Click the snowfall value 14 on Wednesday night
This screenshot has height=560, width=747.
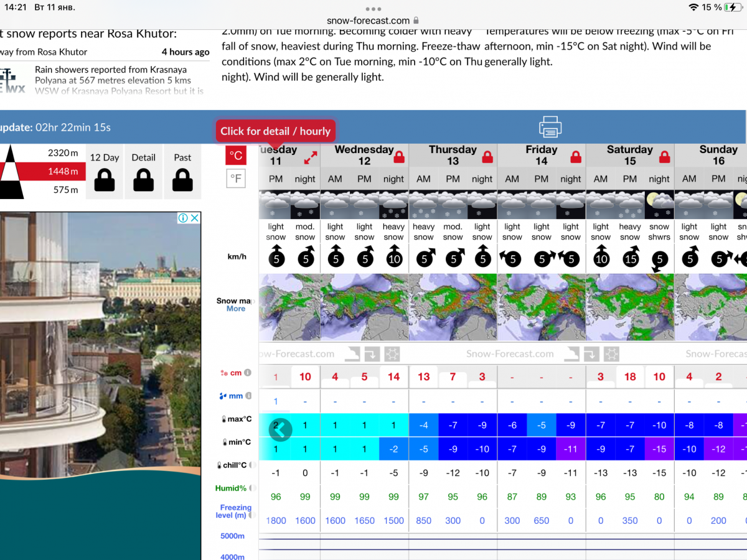(x=393, y=376)
